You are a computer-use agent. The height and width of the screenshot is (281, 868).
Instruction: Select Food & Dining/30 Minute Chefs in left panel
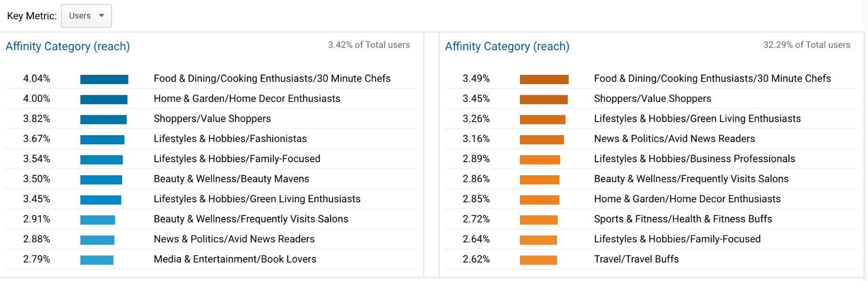(x=272, y=78)
